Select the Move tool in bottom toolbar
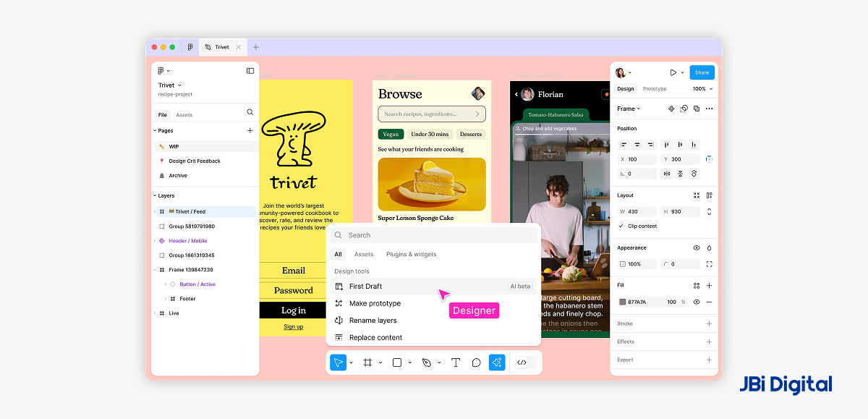 338,363
